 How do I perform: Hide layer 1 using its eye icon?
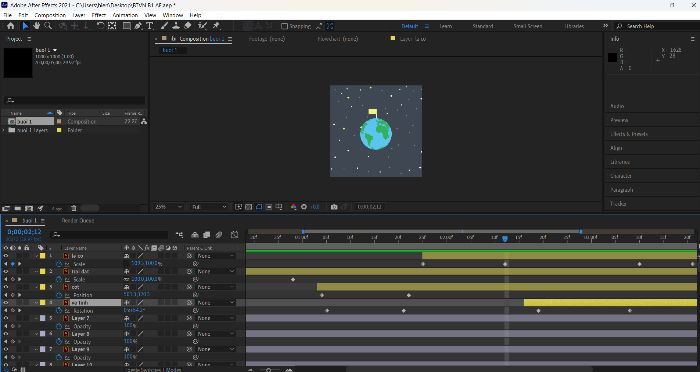pyautogui.click(x=6, y=256)
